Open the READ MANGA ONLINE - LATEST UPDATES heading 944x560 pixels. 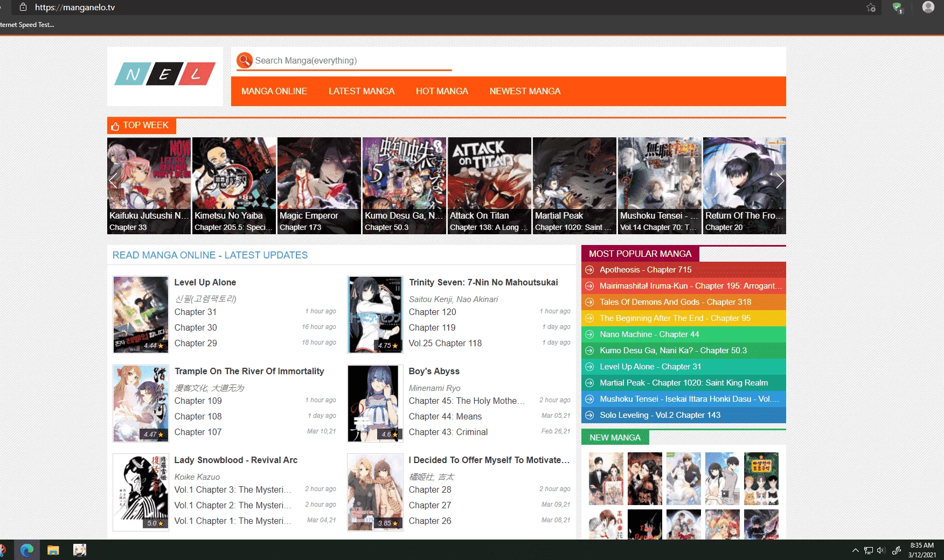click(x=210, y=255)
